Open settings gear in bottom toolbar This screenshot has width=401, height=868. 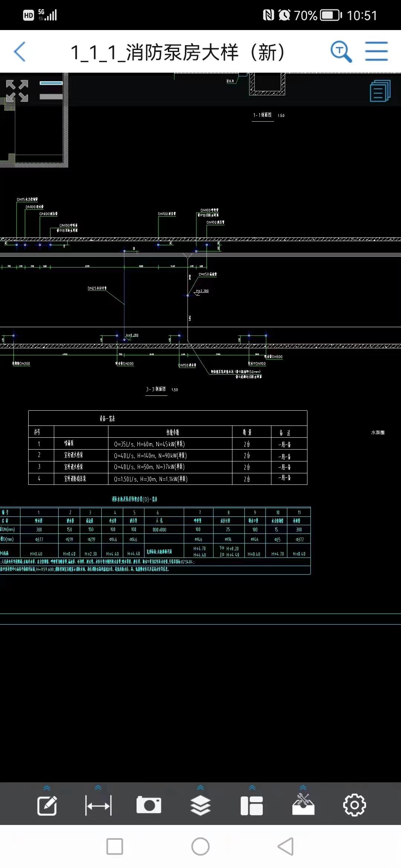click(x=354, y=805)
